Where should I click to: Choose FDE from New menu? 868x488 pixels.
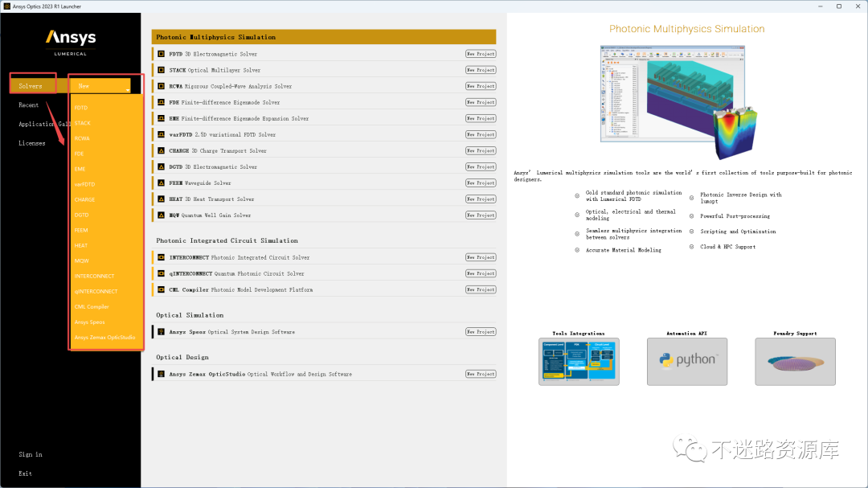(79, 154)
